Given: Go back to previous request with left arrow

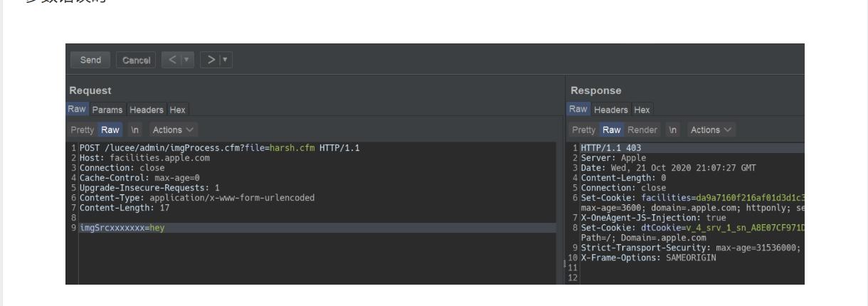Looking at the screenshot, I should (171, 60).
